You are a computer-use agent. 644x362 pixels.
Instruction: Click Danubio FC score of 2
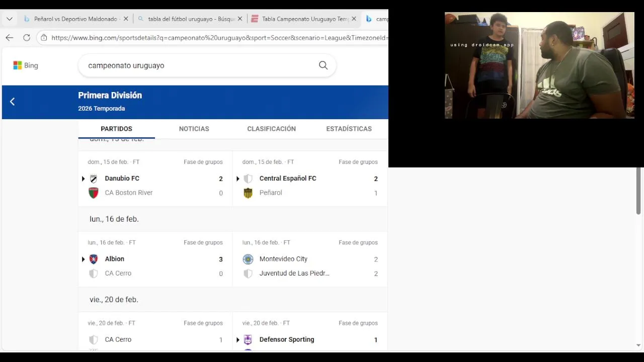[220, 178]
